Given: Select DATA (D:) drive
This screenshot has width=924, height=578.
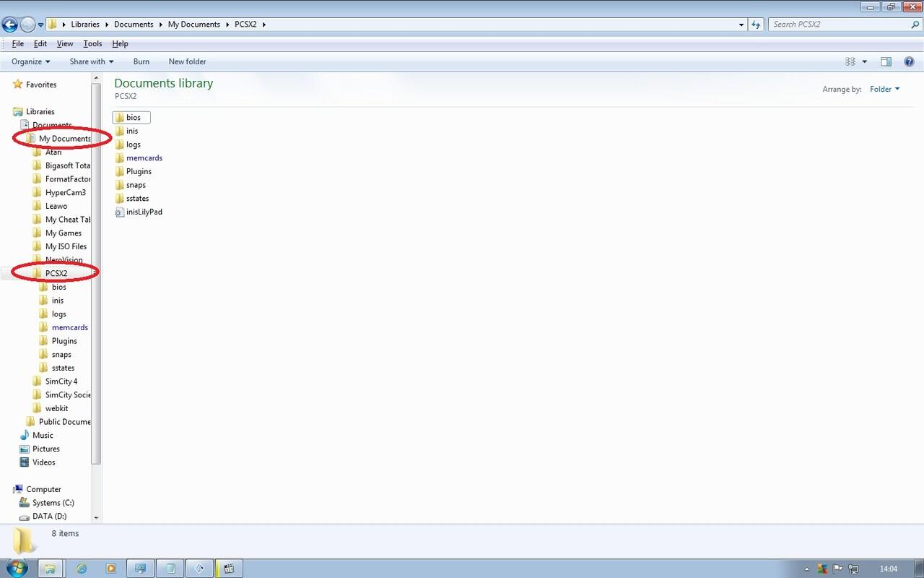Looking at the screenshot, I should point(50,517).
